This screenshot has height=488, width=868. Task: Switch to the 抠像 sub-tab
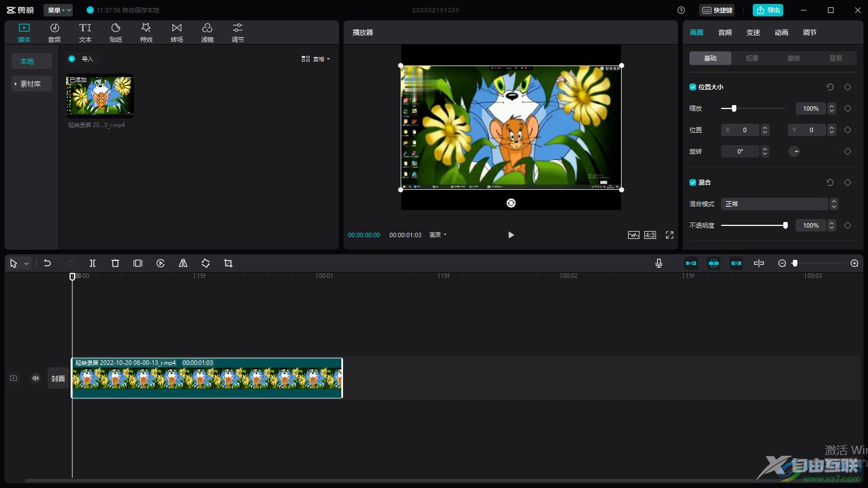click(752, 58)
